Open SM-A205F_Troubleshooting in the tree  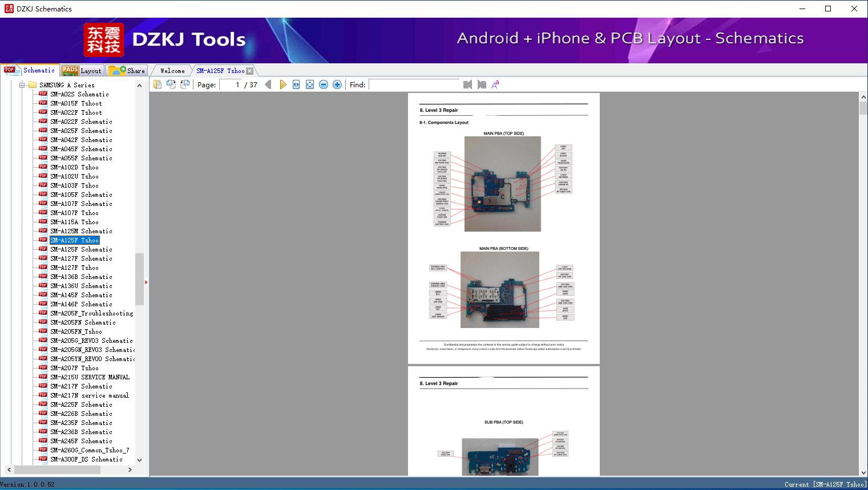click(91, 313)
